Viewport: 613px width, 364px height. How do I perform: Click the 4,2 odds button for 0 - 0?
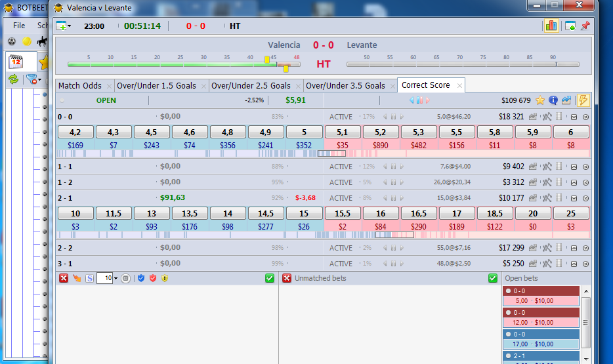[75, 132]
